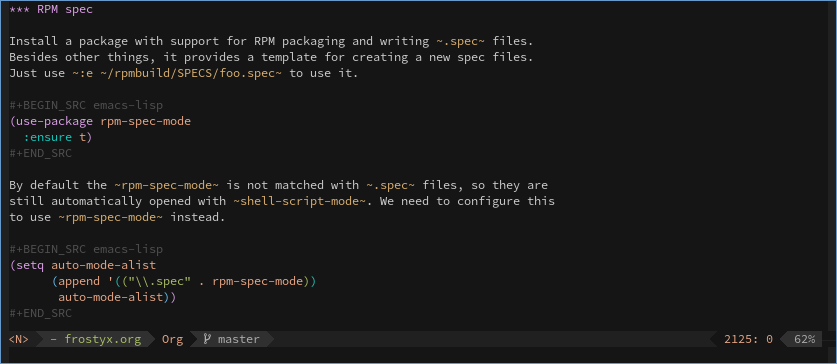Click the RPM spec heading text
The width and height of the screenshot is (837, 364).
click(65, 10)
